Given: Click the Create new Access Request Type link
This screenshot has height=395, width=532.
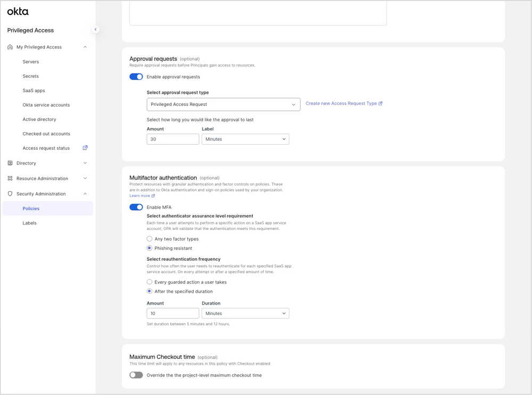Looking at the screenshot, I should click(341, 104).
